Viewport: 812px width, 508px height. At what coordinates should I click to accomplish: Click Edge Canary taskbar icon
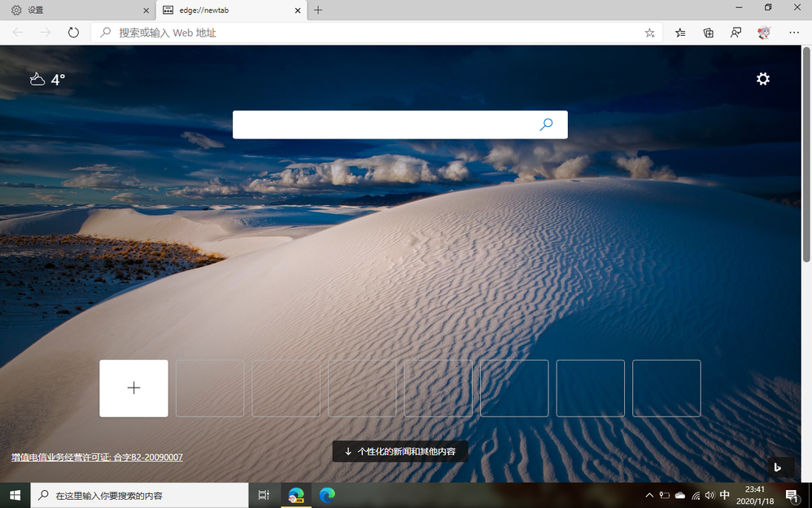(x=295, y=496)
